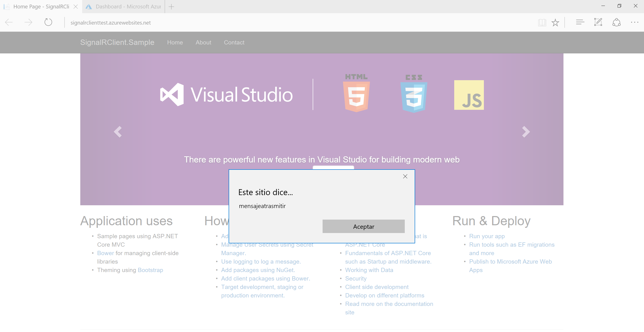The height and width of the screenshot is (332, 644).
Task: Close the alert dialog with the X
Action: pos(405,177)
